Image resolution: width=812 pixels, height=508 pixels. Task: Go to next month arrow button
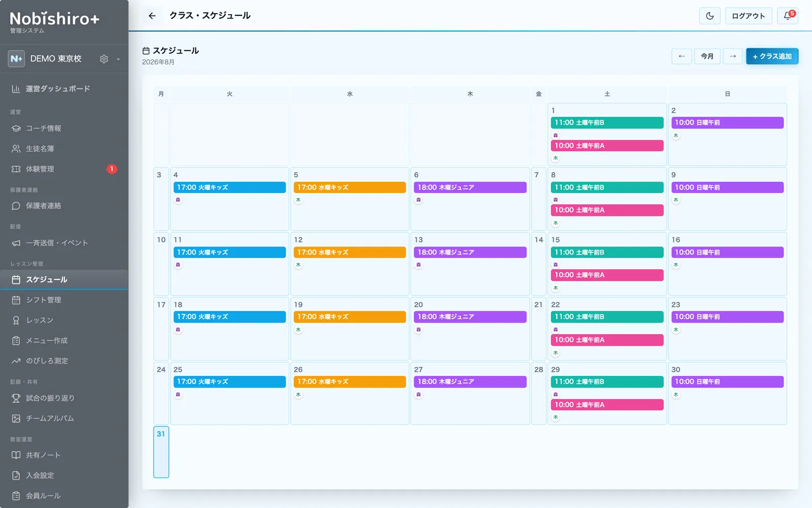point(733,56)
